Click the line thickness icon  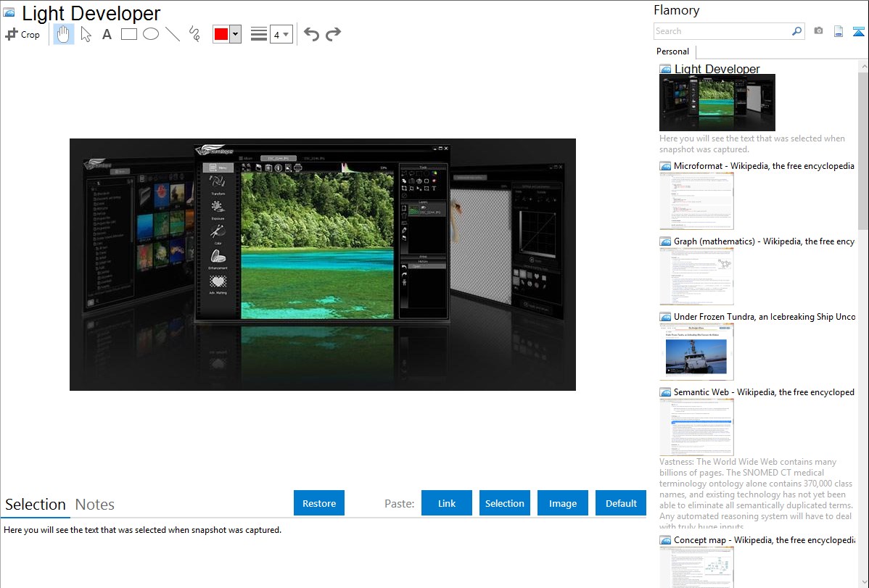point(259,34)
